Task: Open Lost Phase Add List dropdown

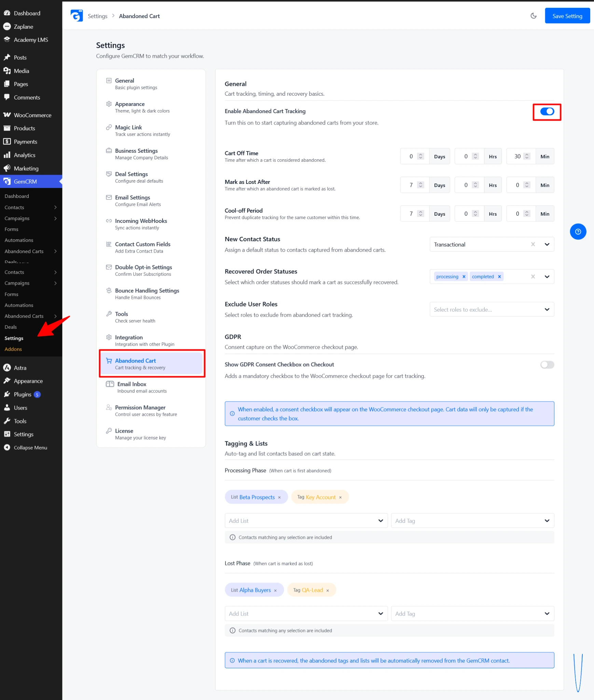Action: click(306, 614)
